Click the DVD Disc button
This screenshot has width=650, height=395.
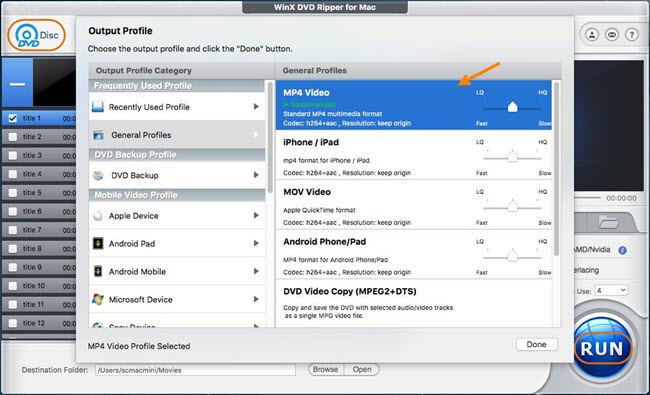36,36
